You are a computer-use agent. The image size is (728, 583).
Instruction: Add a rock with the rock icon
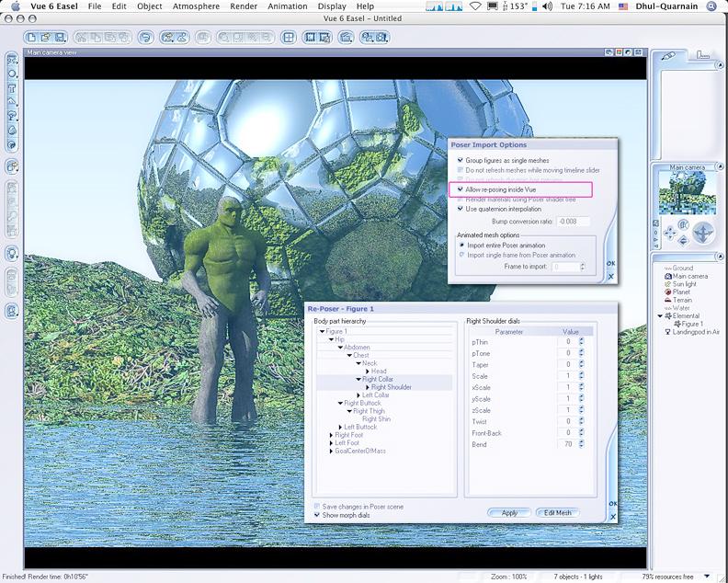coord(12,131)
